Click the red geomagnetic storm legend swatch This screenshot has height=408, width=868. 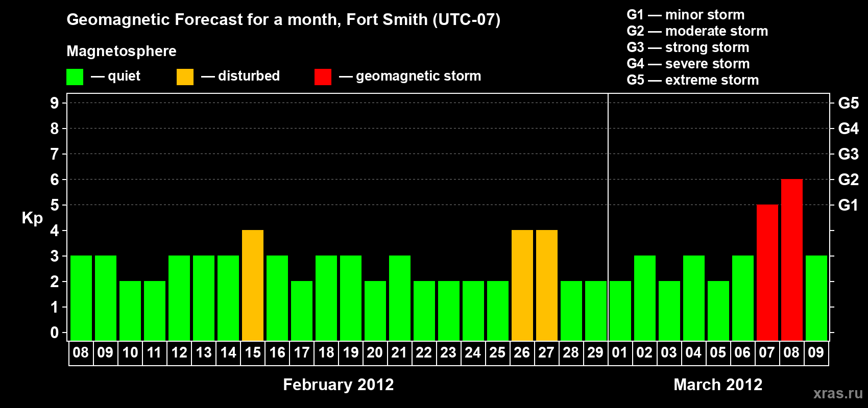point(323,77)
